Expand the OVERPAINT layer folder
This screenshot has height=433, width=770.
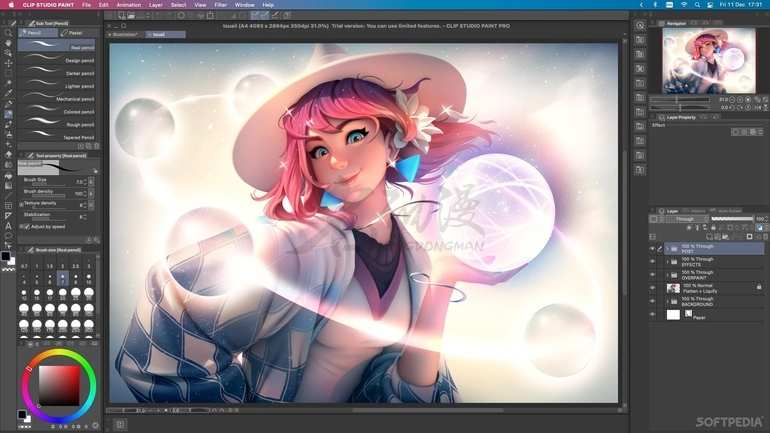point(667,274)
